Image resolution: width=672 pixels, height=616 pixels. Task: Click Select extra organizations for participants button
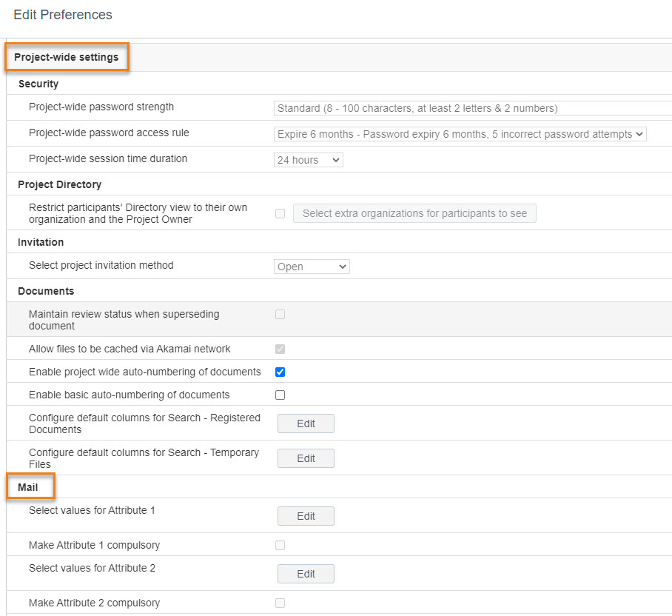[x=414, y=213]
